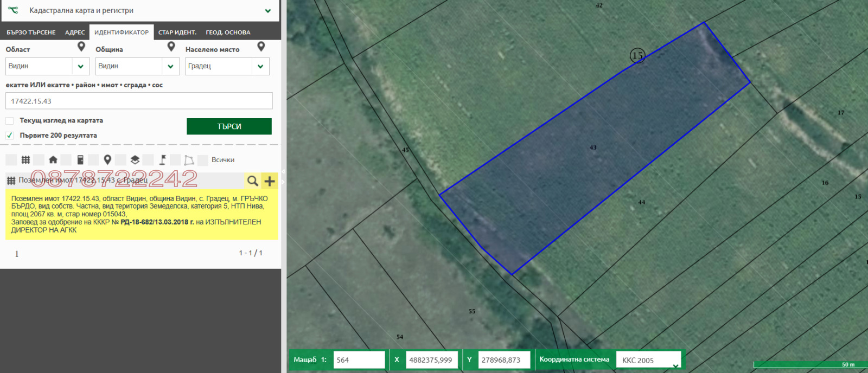Open the Област dropdown
Viewport: 868px width, 373px height.
tap(80, 66)
